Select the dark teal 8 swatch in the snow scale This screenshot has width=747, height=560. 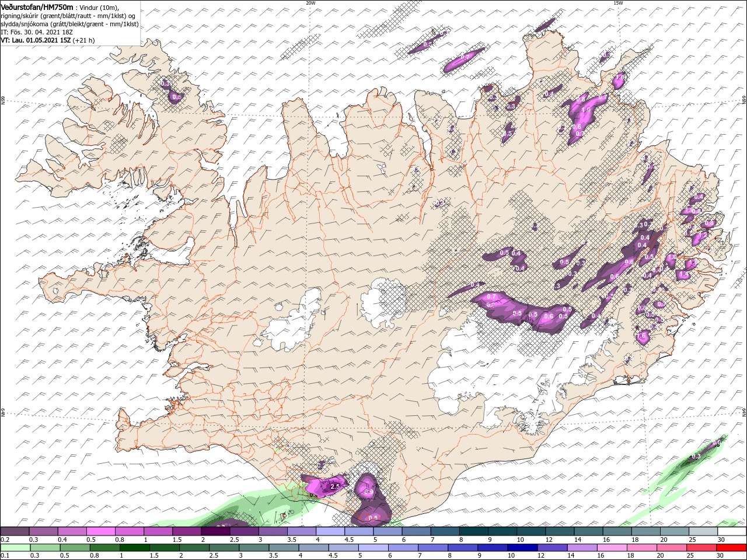[474, 531]
